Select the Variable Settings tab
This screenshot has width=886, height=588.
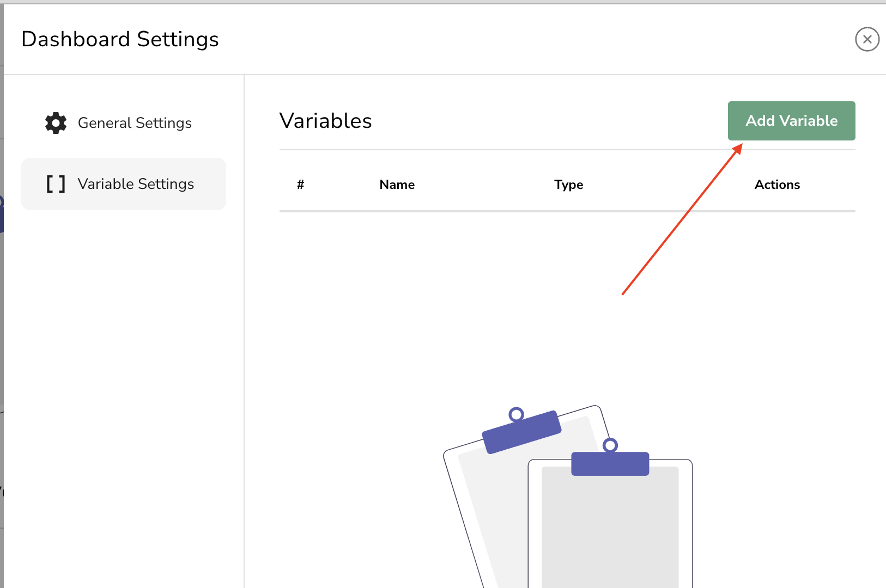[x=124, y=184]
